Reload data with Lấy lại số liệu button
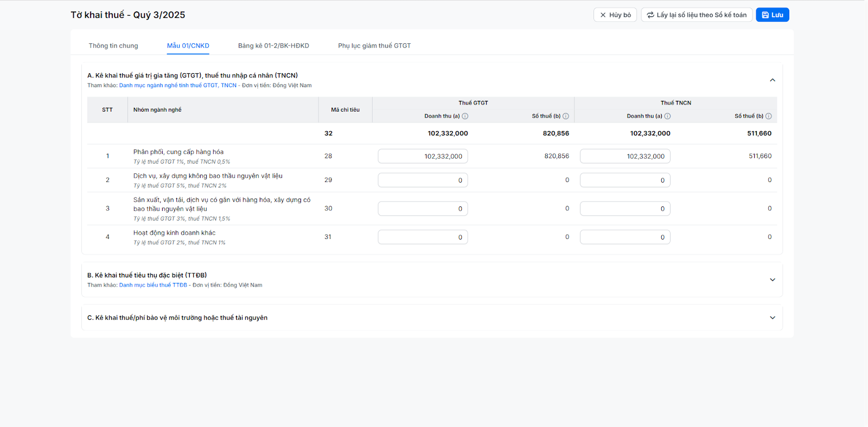This screenshot has width=868, height=427. (697, 15)
